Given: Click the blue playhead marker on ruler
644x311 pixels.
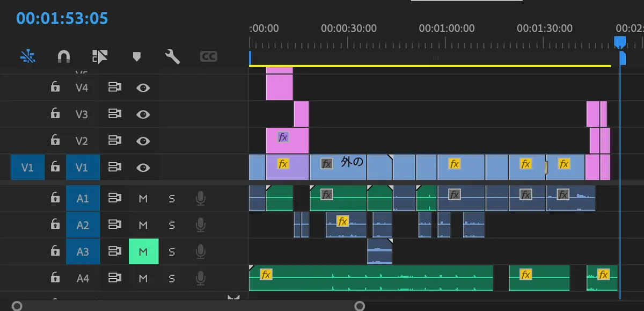Looking at the screenshot, I should tap(620, 42).
